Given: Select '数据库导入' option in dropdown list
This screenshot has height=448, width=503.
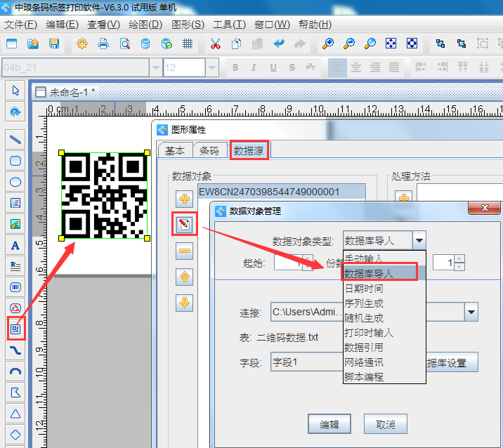Looking at the screenshot, I should pyautogui.click(x=384, y=273).
